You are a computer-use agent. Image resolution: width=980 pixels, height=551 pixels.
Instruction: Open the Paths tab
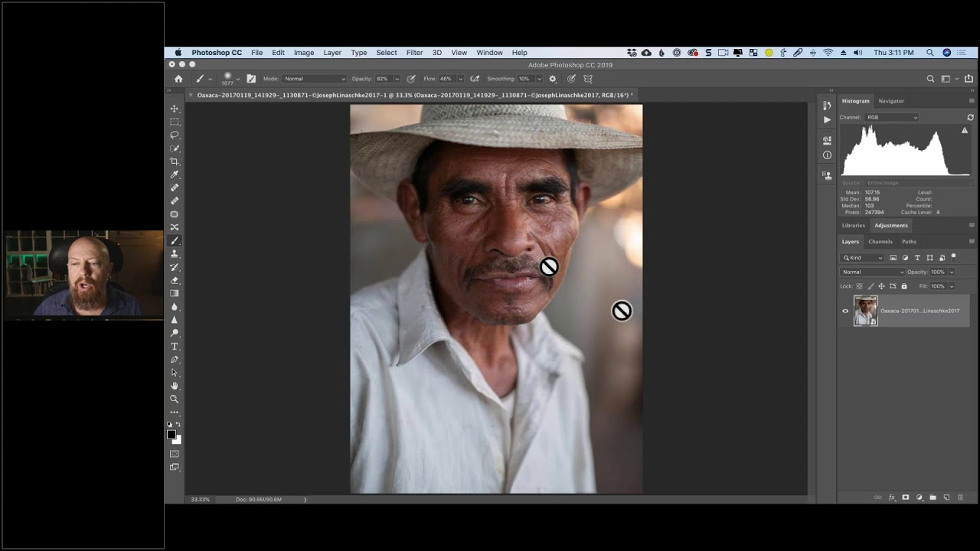pos(909,242)
